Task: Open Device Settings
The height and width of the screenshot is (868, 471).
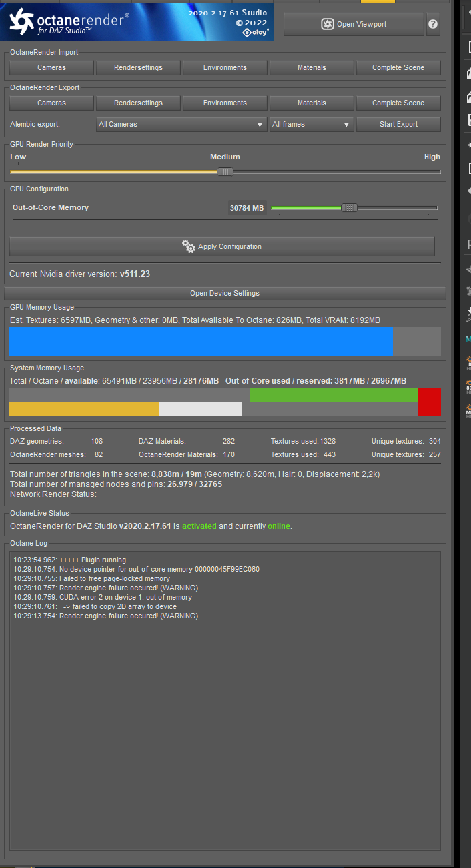Action: coord(225,293)
